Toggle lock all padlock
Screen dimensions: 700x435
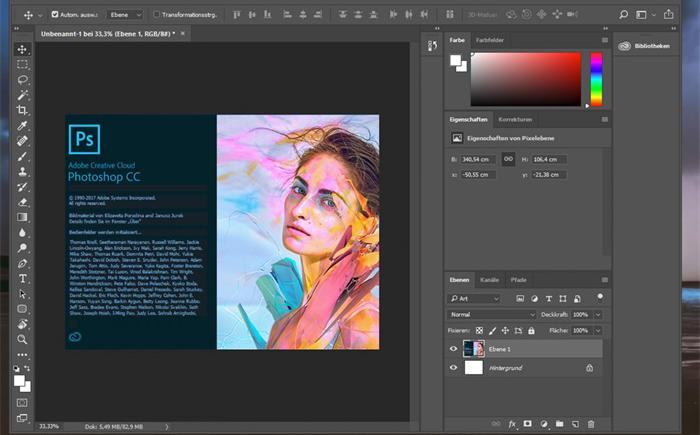(531, 330)
